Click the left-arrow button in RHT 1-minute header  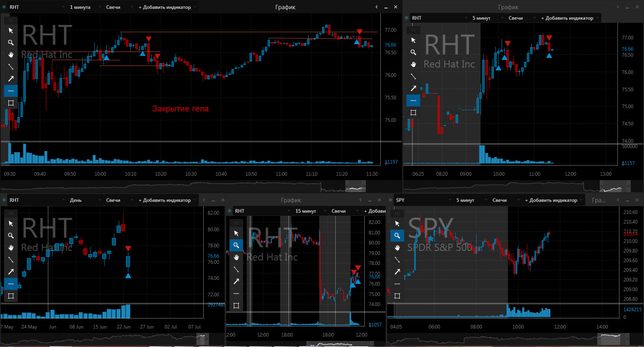[377, 7]
